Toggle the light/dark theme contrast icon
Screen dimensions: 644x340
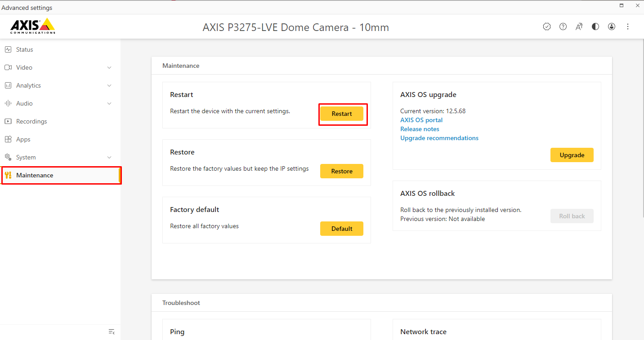pyautogui.click(x=595, y=26)
